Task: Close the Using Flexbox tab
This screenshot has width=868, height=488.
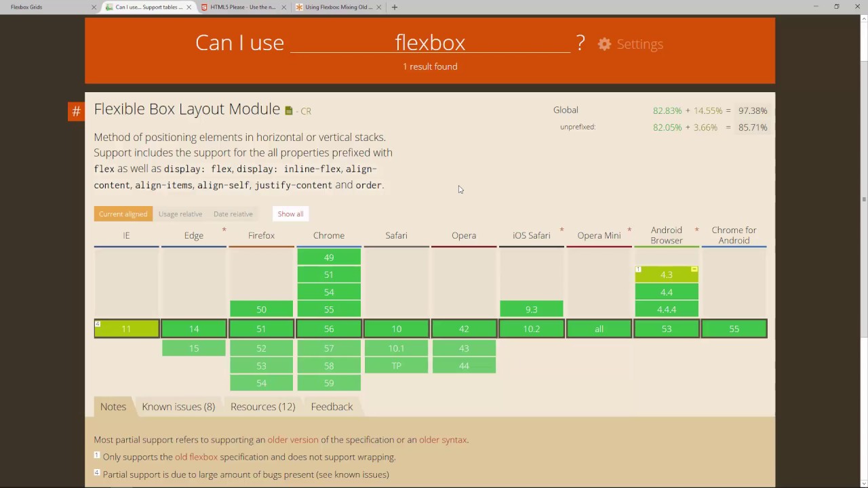Action: click(x=379, y=7)
